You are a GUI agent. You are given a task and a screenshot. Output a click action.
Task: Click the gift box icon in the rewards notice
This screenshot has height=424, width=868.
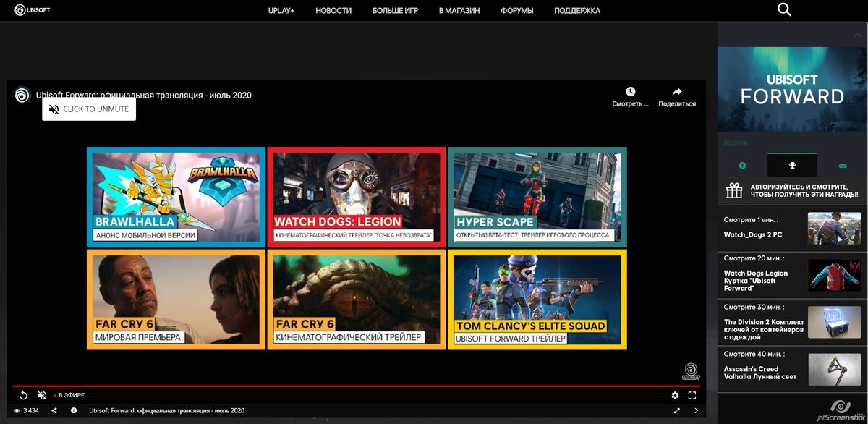(x=734, y=190)
